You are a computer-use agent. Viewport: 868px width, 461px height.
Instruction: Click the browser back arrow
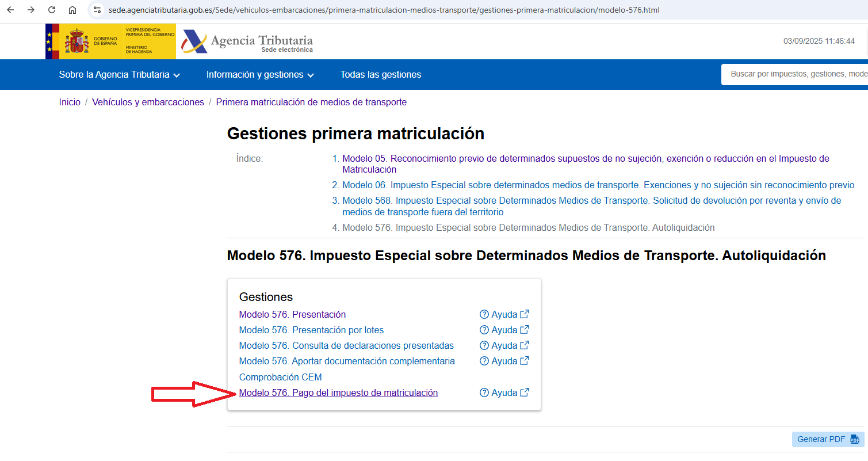pos(10,10)
